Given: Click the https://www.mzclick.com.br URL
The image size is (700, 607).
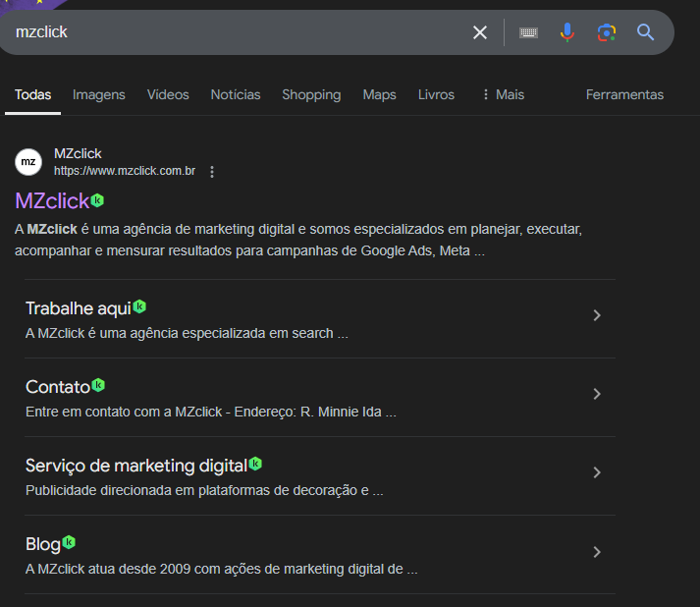Looking at the screenshot, I should coord(125,171).
